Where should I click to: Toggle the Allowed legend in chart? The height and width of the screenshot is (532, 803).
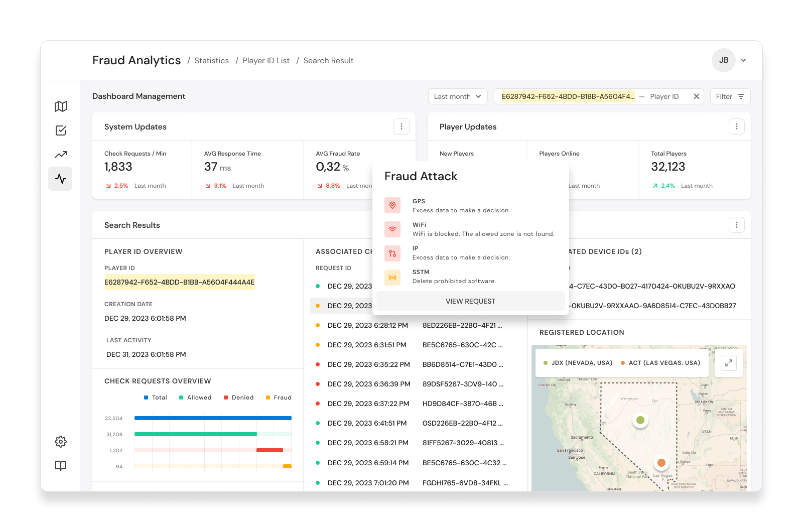[x=195, y=397]
